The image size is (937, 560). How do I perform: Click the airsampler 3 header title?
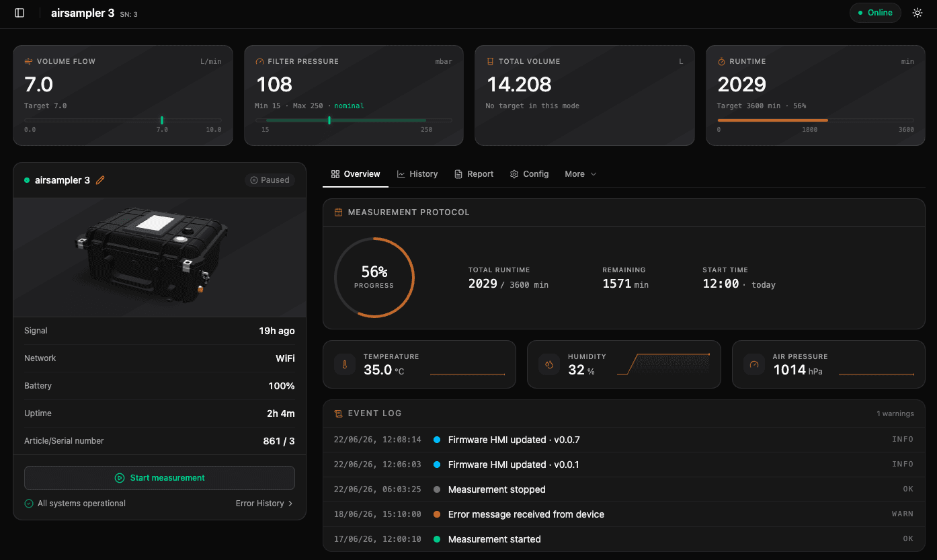tap(83, 13)
